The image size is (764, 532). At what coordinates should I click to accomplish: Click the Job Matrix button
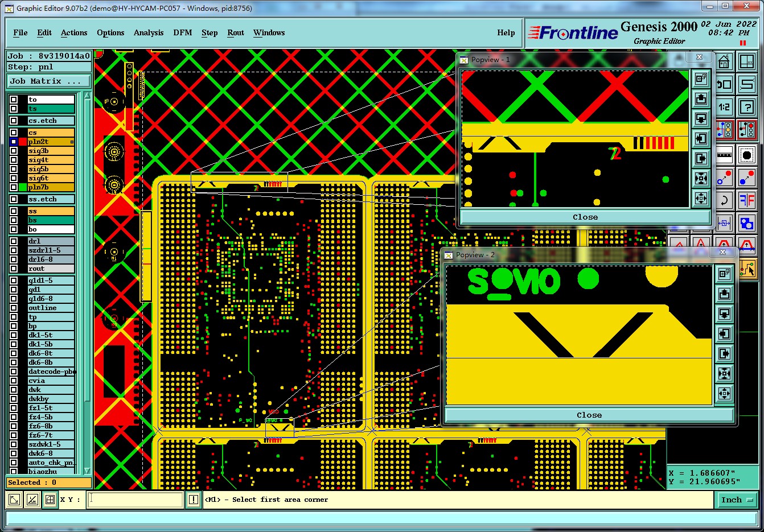point(48,81)
